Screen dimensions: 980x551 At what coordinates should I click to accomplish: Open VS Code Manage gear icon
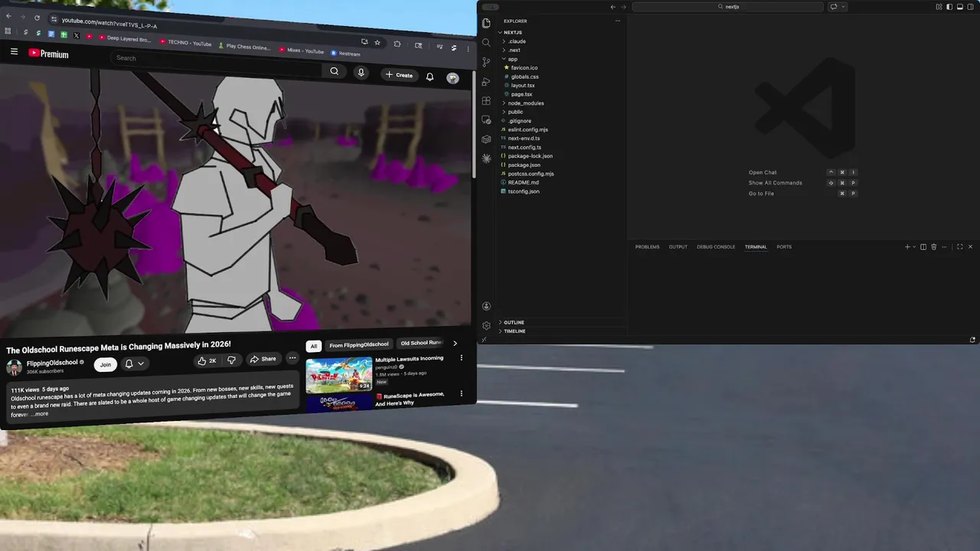(486, 325)
